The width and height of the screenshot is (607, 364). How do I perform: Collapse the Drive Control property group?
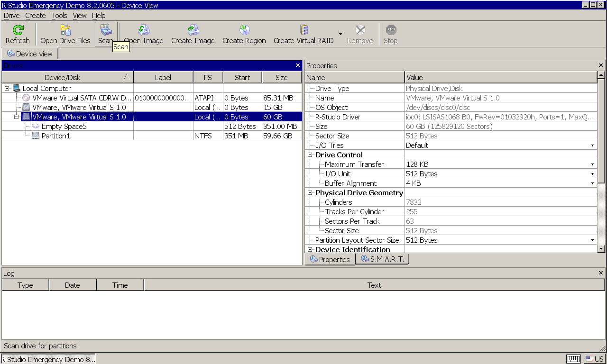[x=310, y=155]
